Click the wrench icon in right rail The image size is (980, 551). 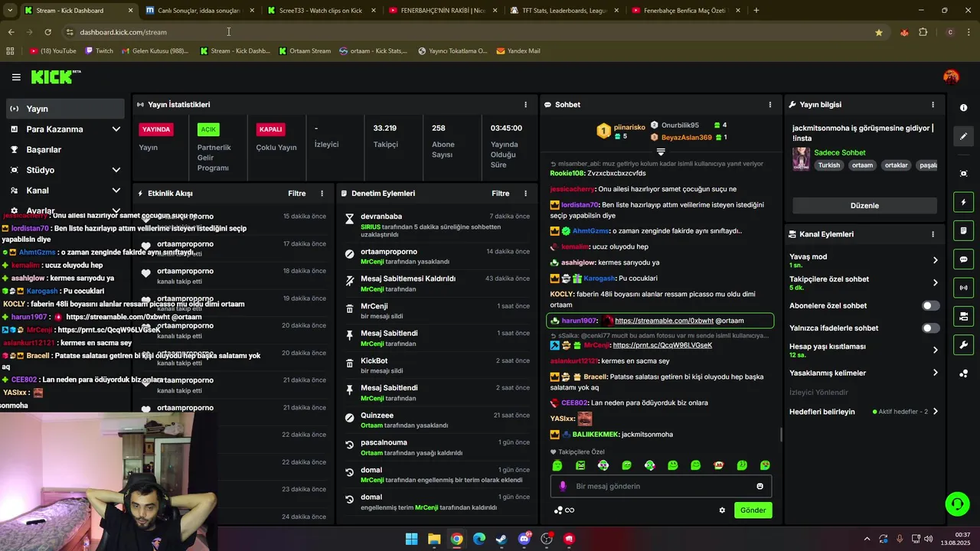tap(963, 344)
